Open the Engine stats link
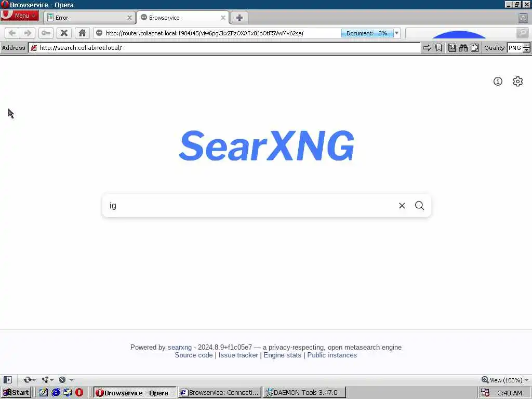The height and width of the screenshot is (399, 532). click(x=282, y=355)
